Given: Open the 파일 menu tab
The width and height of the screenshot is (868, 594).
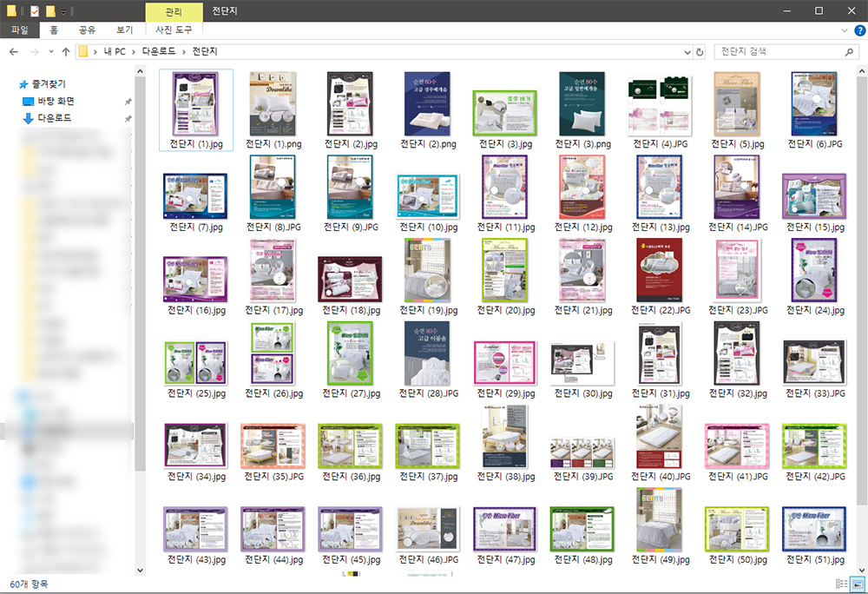Looking at the screenshot, I should (19, 30).
